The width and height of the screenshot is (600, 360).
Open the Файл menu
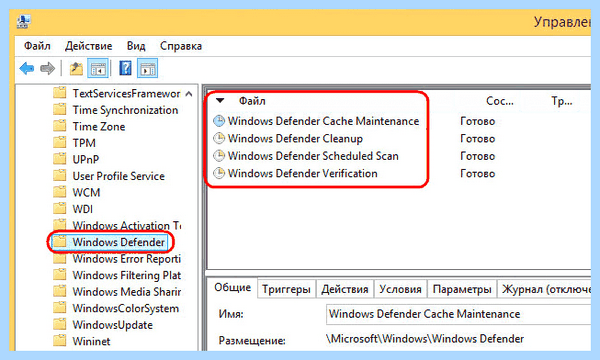click(x=37, y=46)
